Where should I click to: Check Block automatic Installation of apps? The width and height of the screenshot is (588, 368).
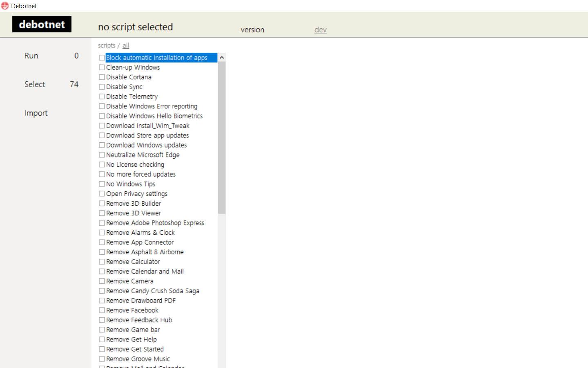point(102,58)
